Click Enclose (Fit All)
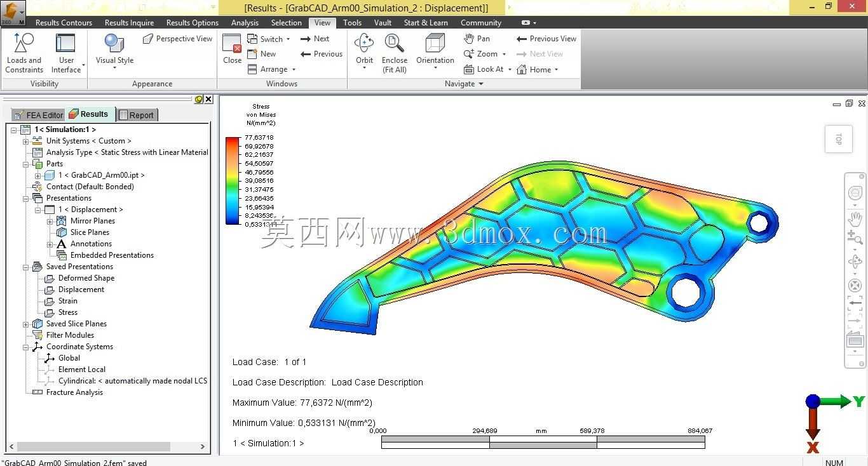This screenshot has height=466, width=868. (x=395, y=53)
